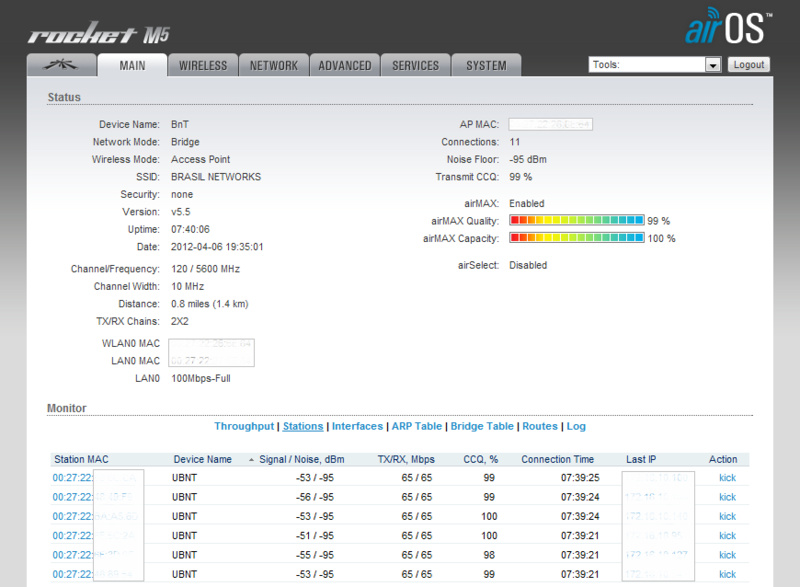Click the Version value 'v5.5'
800x587 pixels.
point(181,212)
